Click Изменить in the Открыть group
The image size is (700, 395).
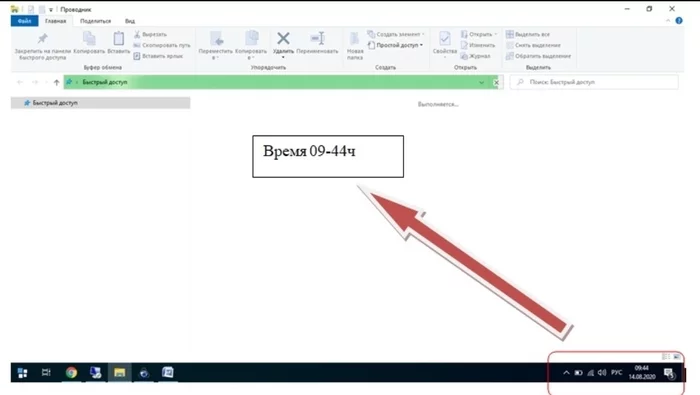(478, 45)
